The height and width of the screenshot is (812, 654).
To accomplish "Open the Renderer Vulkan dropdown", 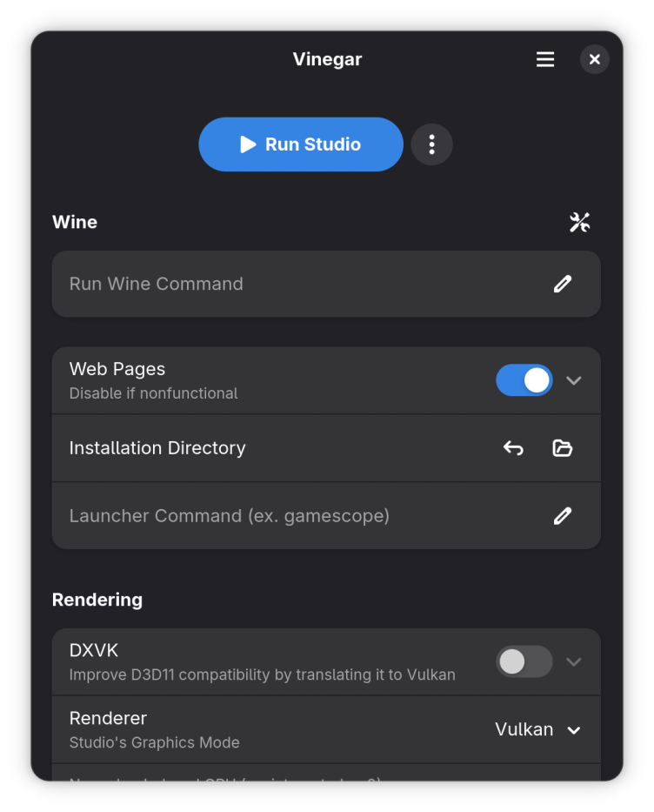I will click(537, 729).
